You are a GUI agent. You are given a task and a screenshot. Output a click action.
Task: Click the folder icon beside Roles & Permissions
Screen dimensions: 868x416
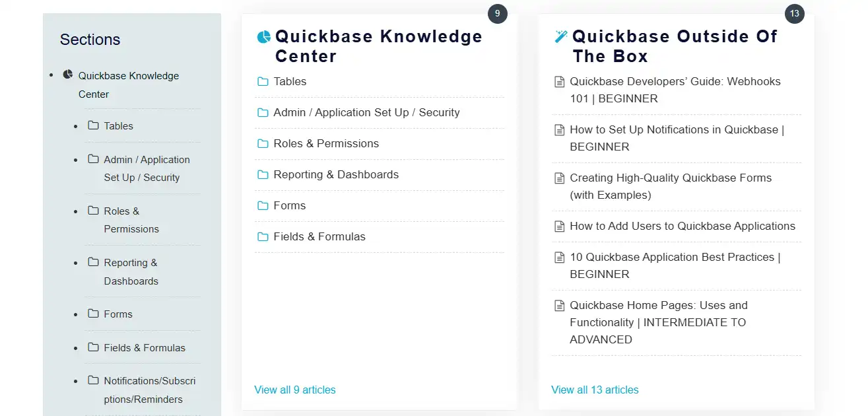(261, 143)
